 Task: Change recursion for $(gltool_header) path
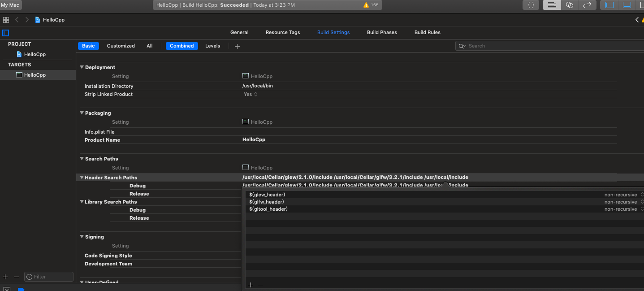[x=623, y=209]
